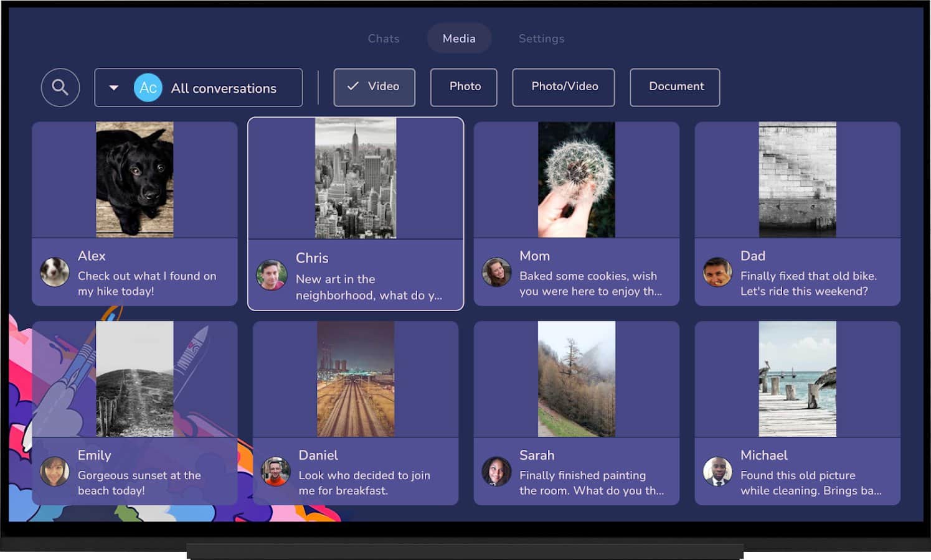Toggle the Photo/Video filter
Viewport: 931px width, 560px height.
pos(564,87)
